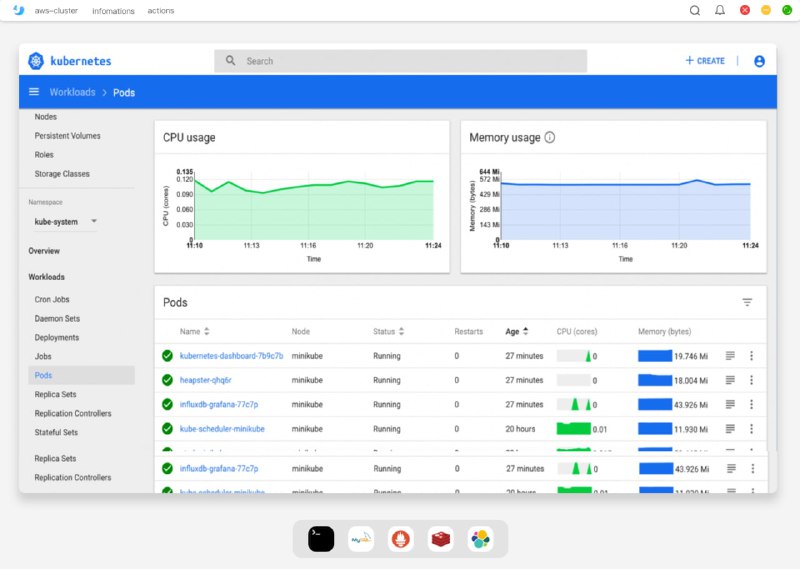Click CPU usage sparkline for kube-scheduler-minikube
The width and height of the screenshot is (800, 569).
pyautogui.click(x=573, y=429)
